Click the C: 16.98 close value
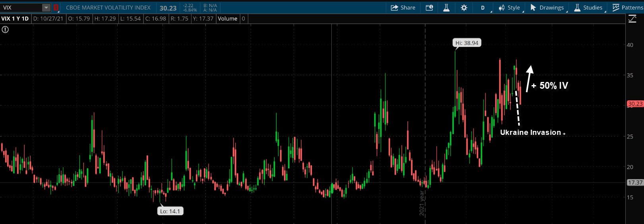The image size is (644, 224). (x=156, y=19)
